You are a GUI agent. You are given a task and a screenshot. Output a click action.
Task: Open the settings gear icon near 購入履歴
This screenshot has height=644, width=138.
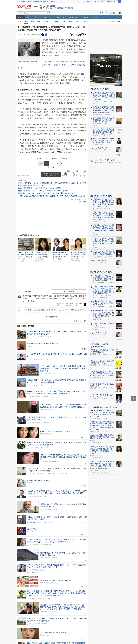[x=120, y=13]
